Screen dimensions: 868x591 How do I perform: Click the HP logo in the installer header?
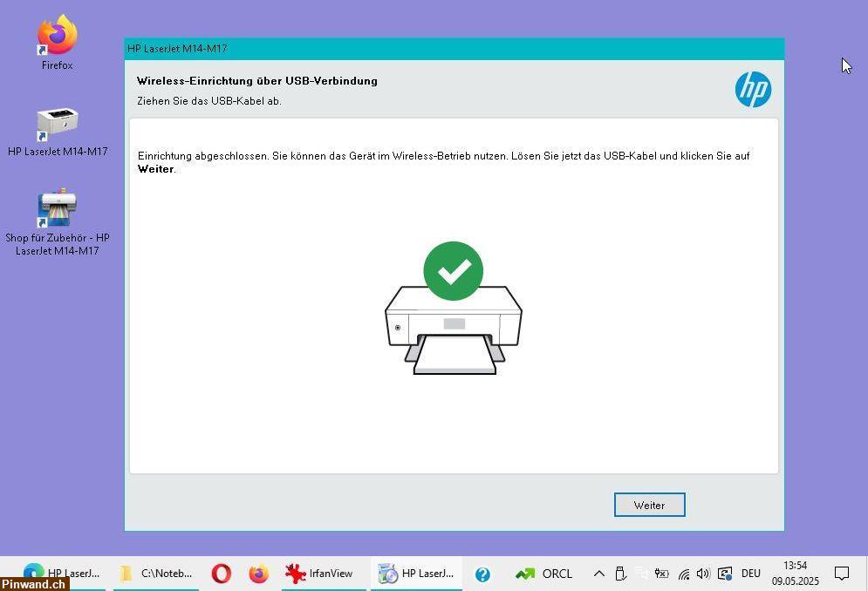(753, 89)
